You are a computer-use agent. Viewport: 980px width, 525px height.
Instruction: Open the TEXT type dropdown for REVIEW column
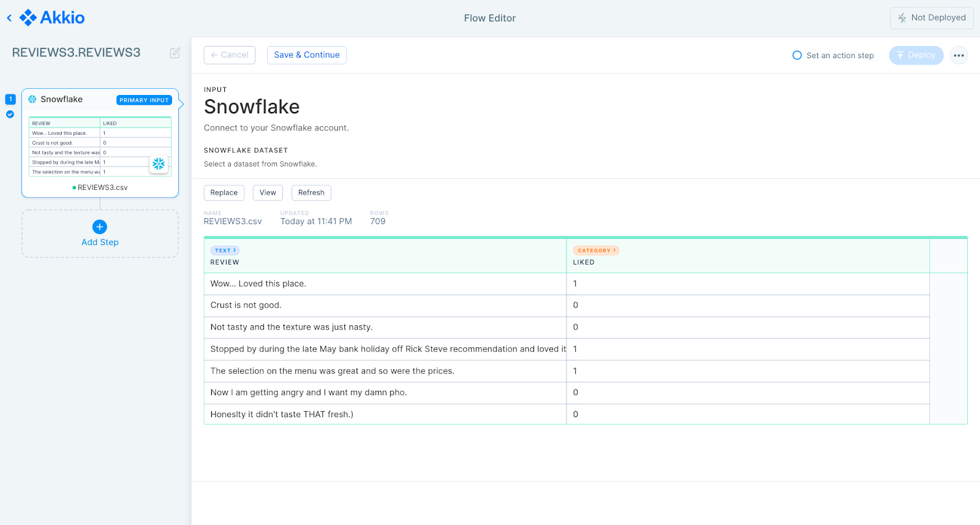tap(225, 251)
